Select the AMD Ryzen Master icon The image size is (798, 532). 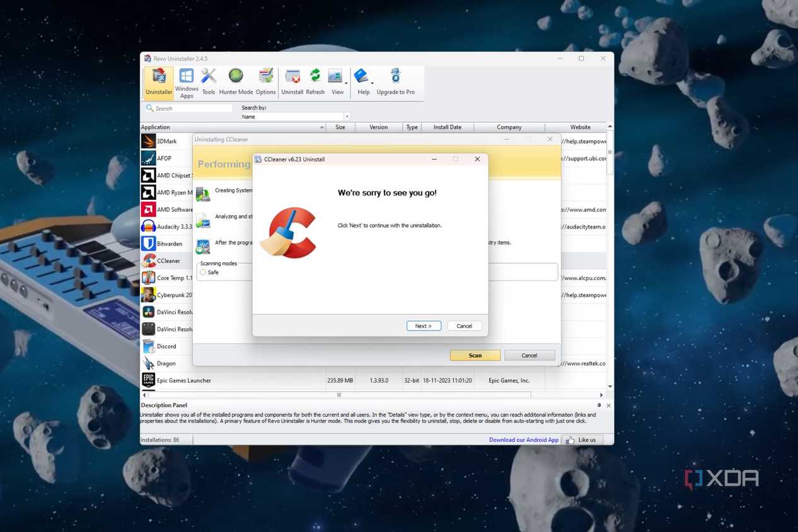pyautogui.click(x=148, y=192)
